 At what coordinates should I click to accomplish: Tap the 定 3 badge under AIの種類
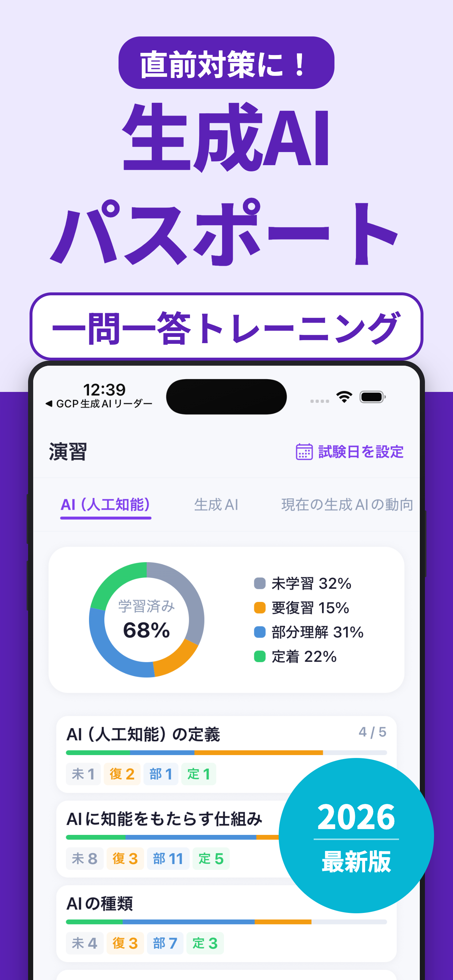(205, 943)
